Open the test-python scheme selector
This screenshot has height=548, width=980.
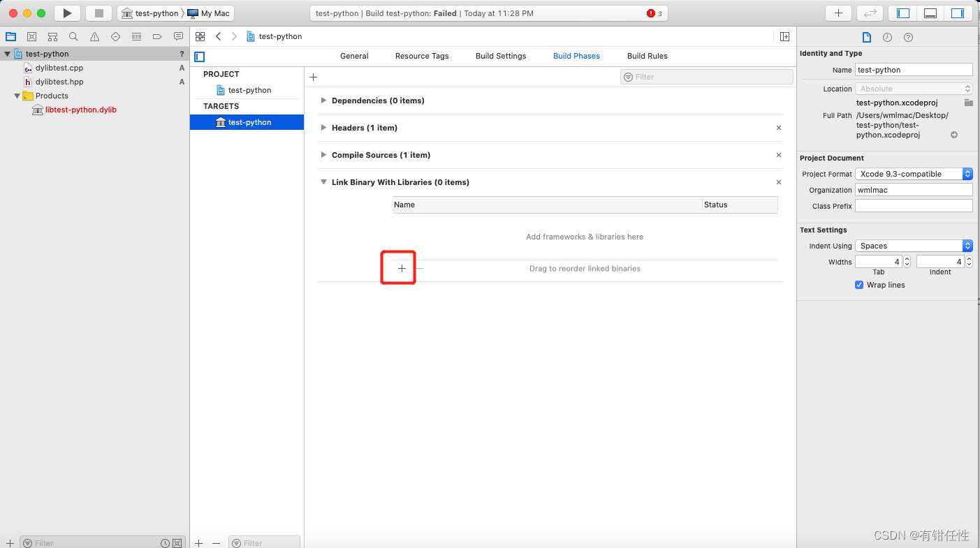pos(150,13)
